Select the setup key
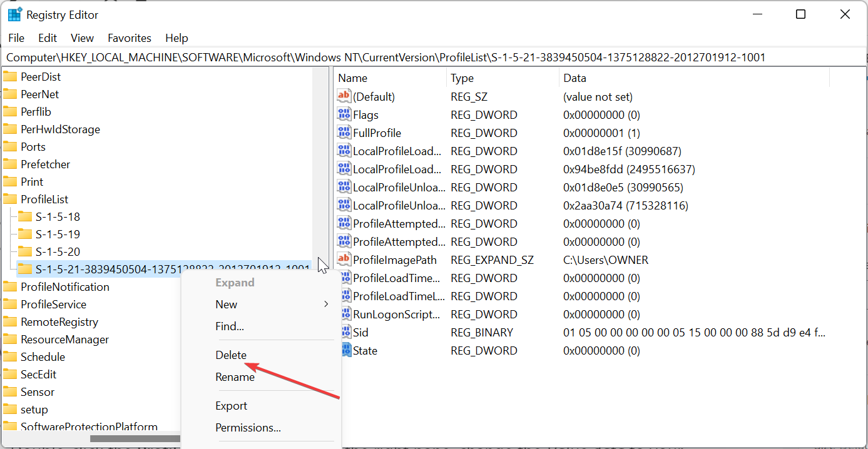Image resolution: width=868 pixels, height=449 pixels. click(x=34, y=410)
